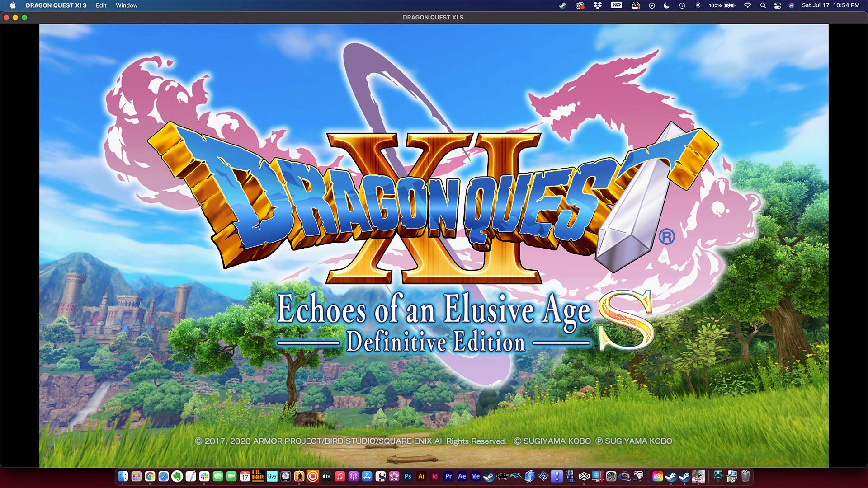Open the App Store from the dock
The height and width of the screenshot is (488, 868).
click(367, 476)
